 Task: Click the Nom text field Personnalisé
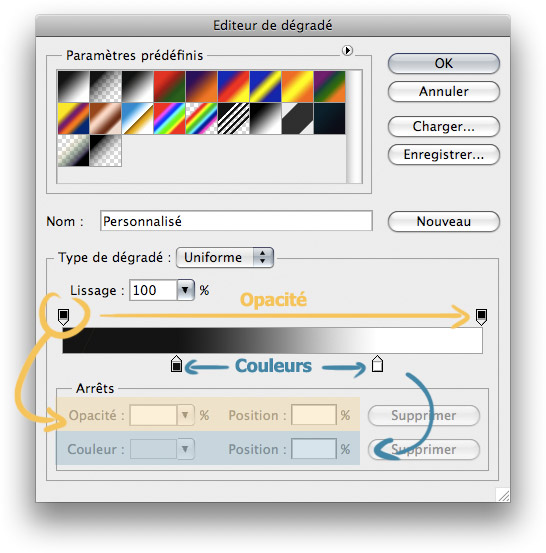pos(236,221)
